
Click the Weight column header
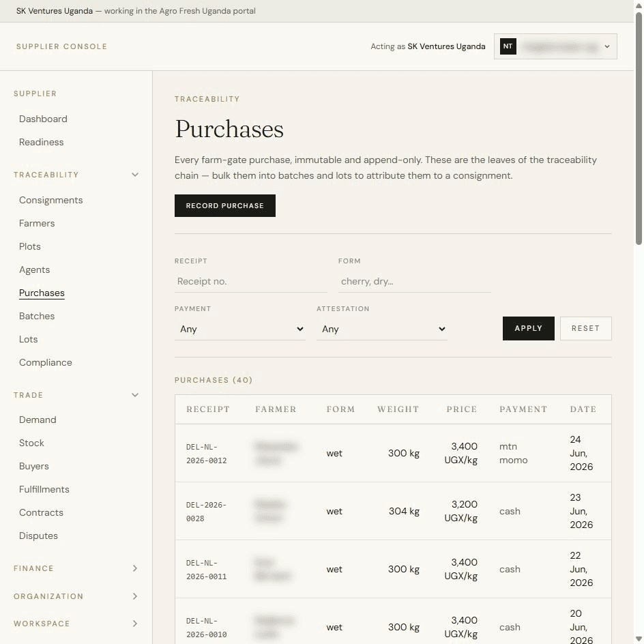(x=398, y=409)
